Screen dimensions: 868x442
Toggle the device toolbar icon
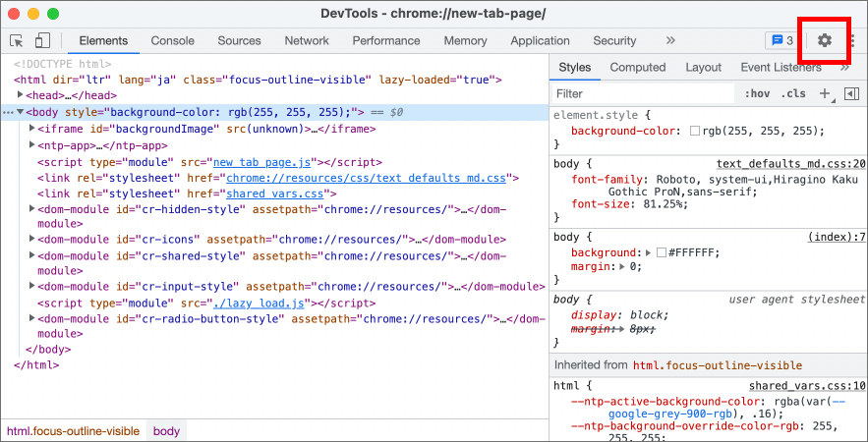[x=42, y=40]
